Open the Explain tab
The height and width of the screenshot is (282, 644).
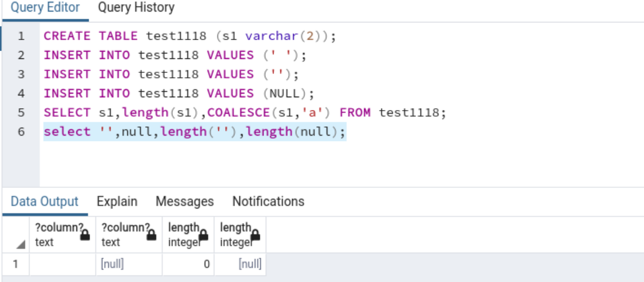tap(117, 201)
